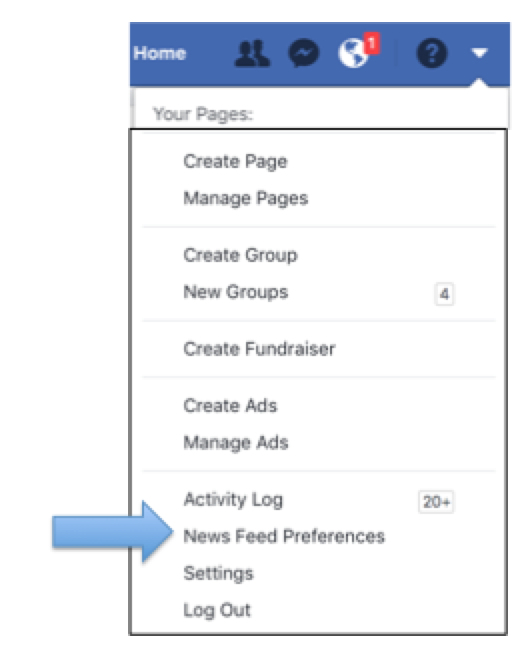
Task: Open Settings from the dropdown
Action: pos(218,573)
